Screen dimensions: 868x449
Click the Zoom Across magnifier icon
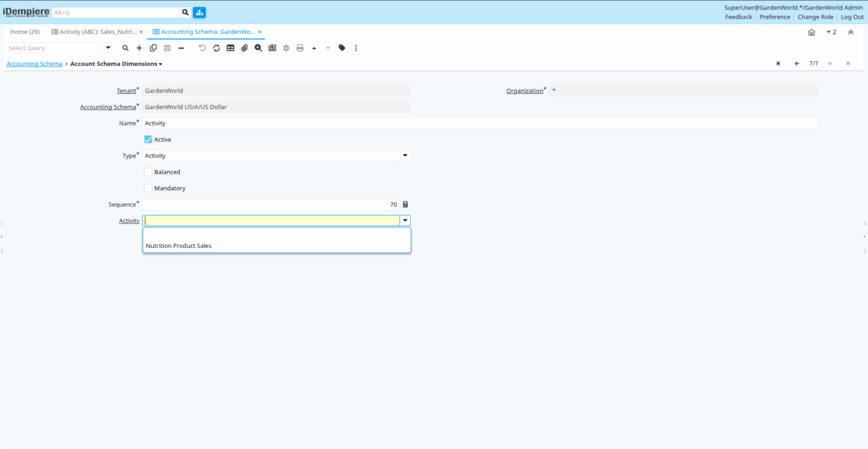click(258, 48)
